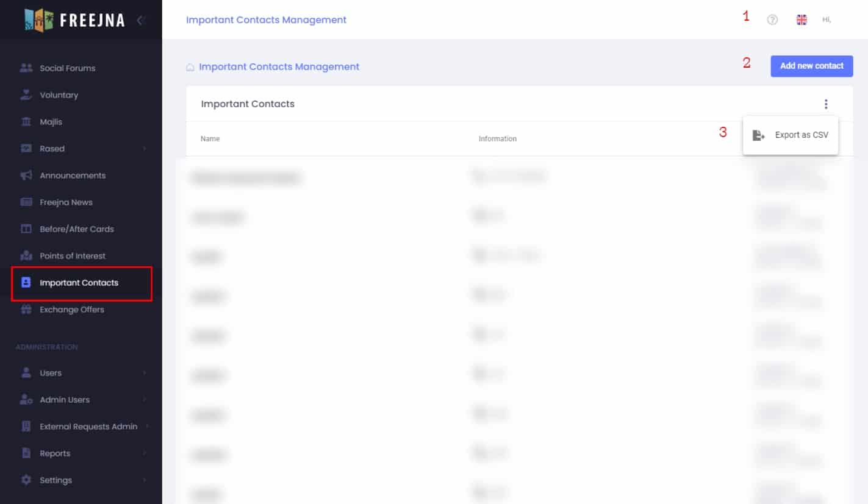Click the Majlis building icon
Image resolution: width=868 pixels, height=504 pixels.
26,122
